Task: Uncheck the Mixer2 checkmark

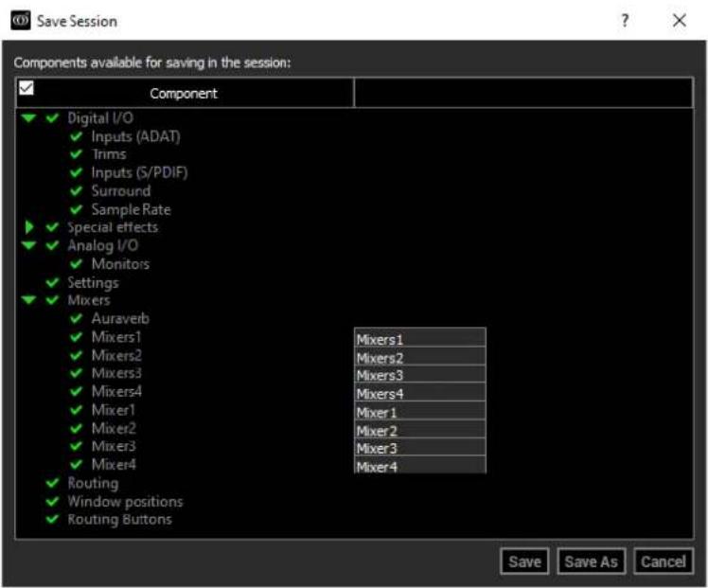Action: point(77,428)
